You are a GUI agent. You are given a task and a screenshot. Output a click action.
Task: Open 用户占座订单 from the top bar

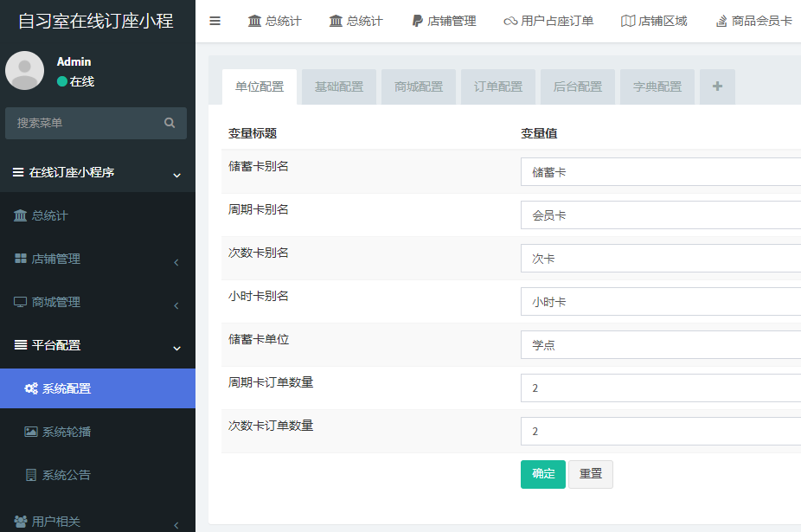click(548, 21)
